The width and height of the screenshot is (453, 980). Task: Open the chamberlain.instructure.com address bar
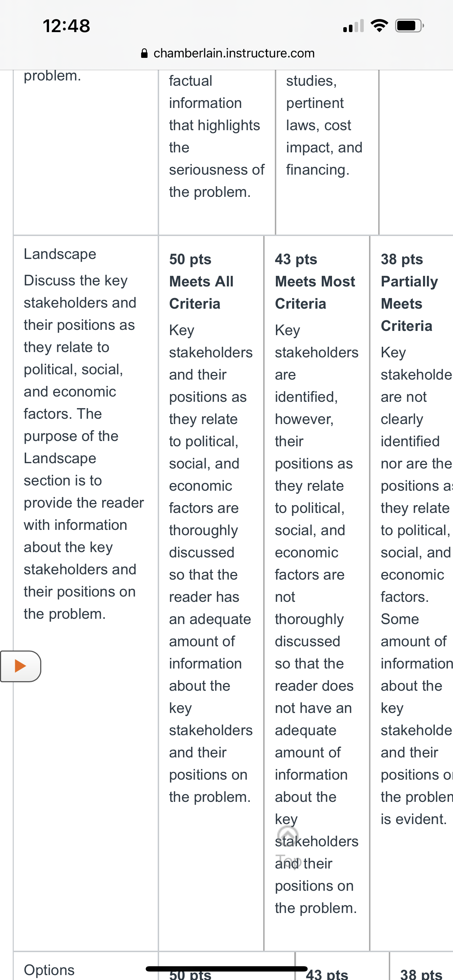tap(228, 53)
